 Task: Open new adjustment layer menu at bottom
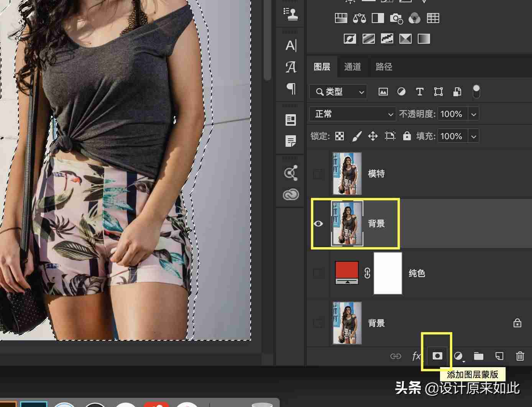click(458, 356)
